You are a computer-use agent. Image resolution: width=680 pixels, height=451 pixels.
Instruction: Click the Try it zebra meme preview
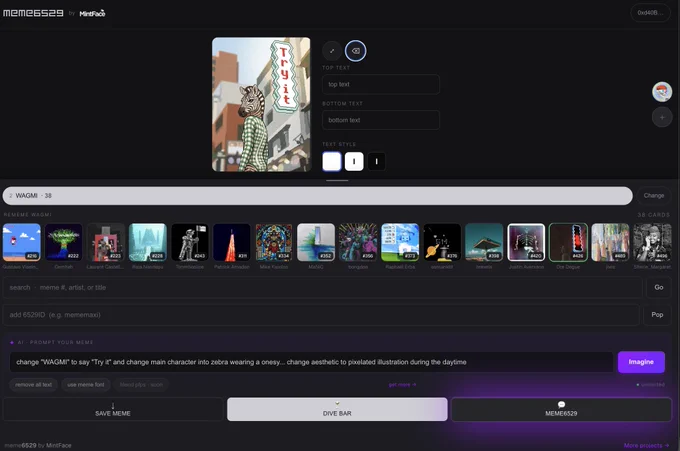tap(261, 105)
